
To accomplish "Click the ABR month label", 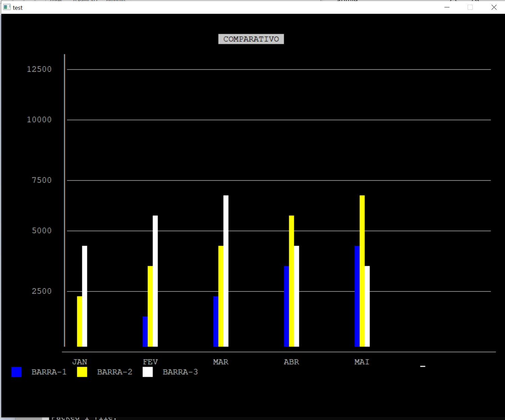I will [291, 362].
